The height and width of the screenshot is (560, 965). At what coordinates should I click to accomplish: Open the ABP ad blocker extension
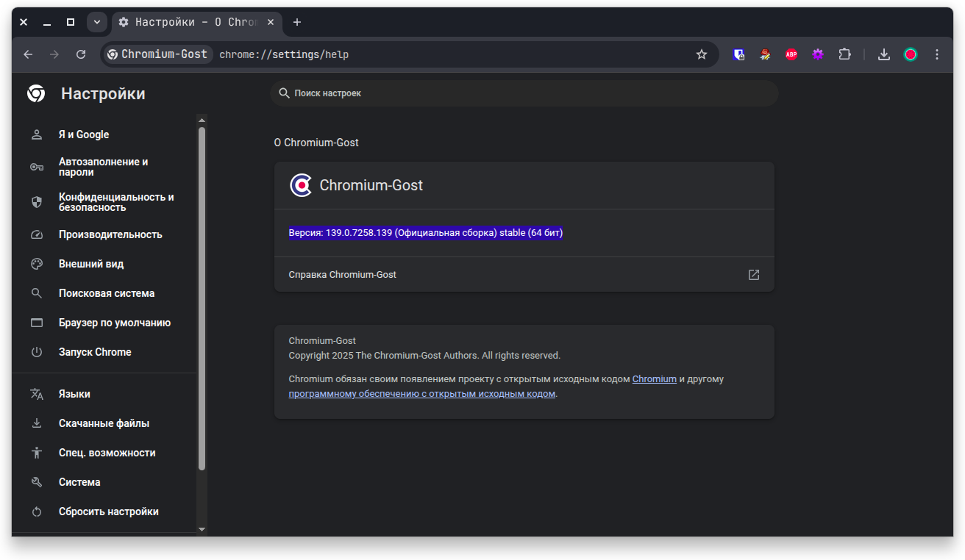(x=791, y=54)
